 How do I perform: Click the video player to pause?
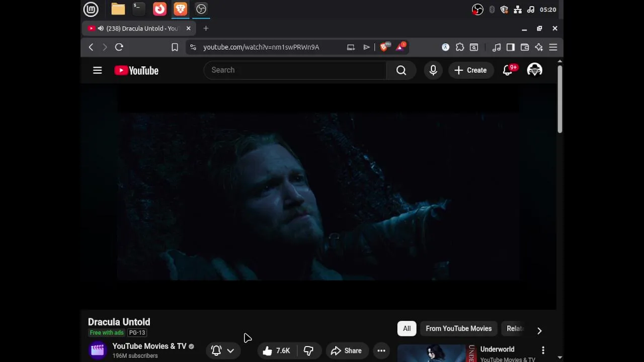click(x=318, y=196)
